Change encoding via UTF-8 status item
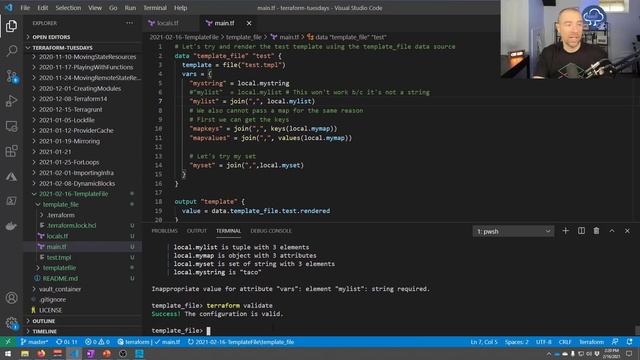This screenshot has height=360, width=640. click(543, 342)
